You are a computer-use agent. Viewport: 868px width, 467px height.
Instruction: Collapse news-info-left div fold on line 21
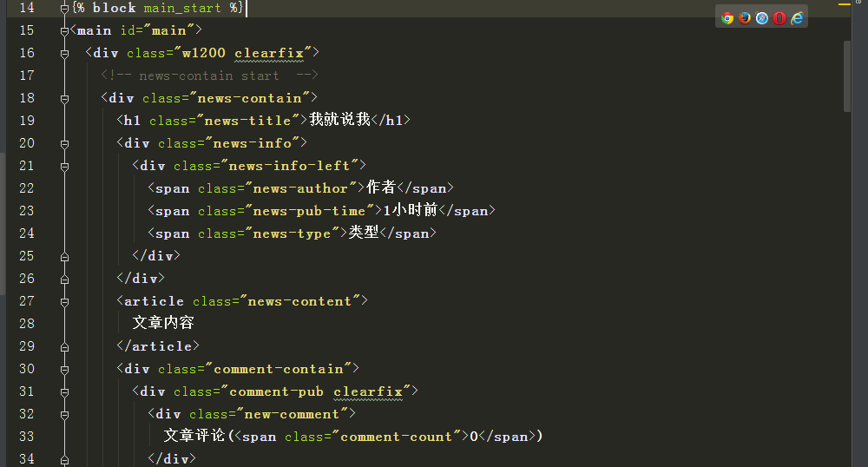coord(64,167)
